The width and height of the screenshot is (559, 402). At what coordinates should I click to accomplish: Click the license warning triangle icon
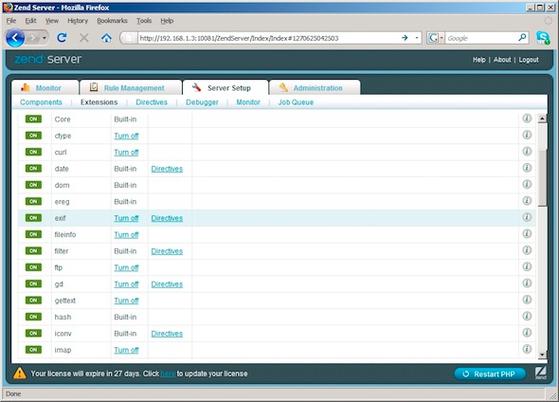(x=20, y=373)
